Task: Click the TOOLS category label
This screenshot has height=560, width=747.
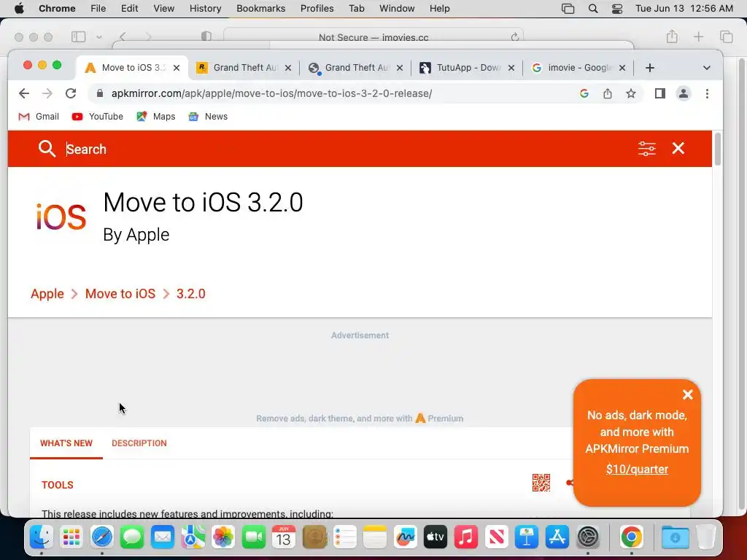Action: [58, 485]
